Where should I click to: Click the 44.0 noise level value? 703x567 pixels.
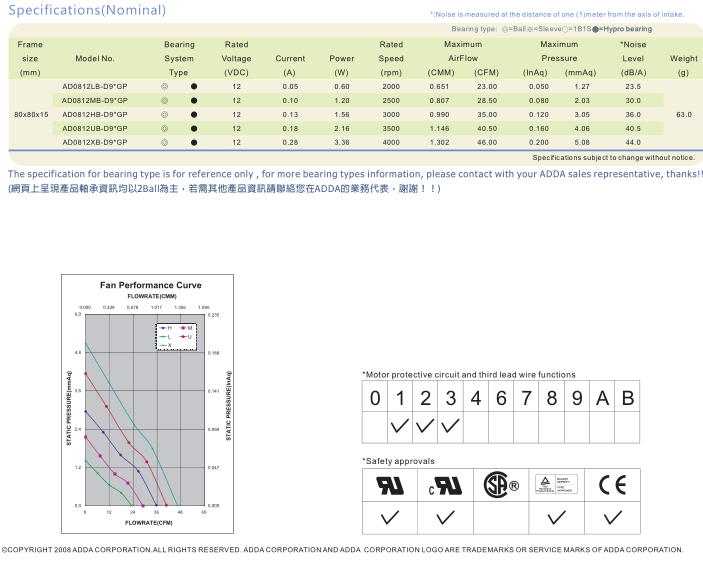[x=633, y=143]
